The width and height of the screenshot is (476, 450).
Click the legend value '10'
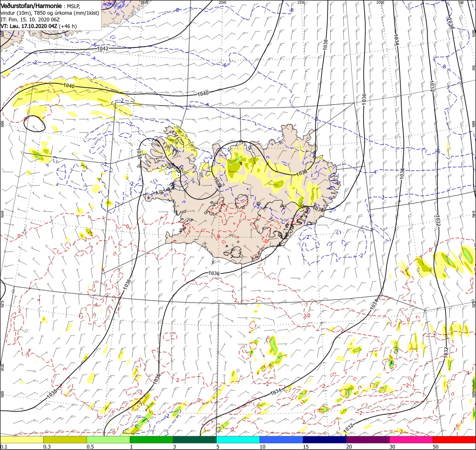click(263, 447)
